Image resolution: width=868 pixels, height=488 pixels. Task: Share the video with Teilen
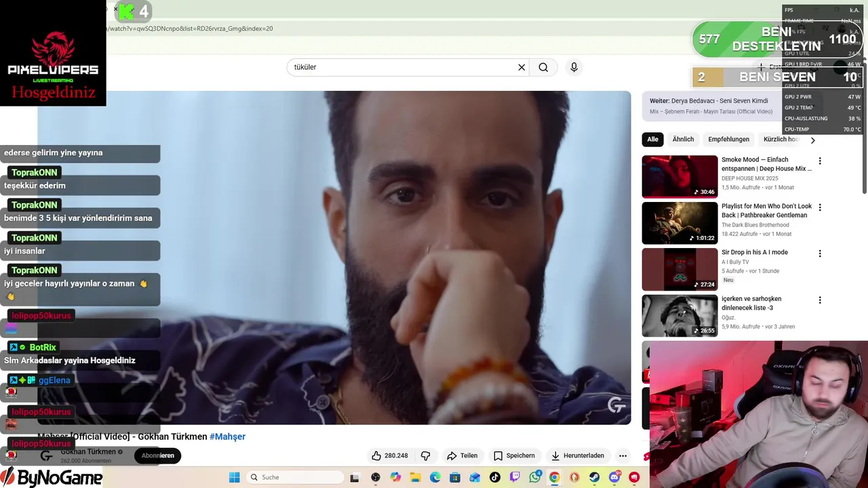(x=462, y=455)
